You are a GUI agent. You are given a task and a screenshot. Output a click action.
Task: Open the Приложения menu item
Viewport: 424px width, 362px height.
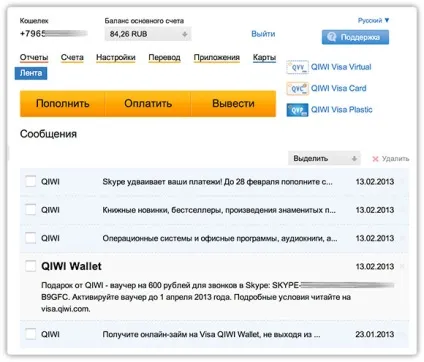pos(217,58)
